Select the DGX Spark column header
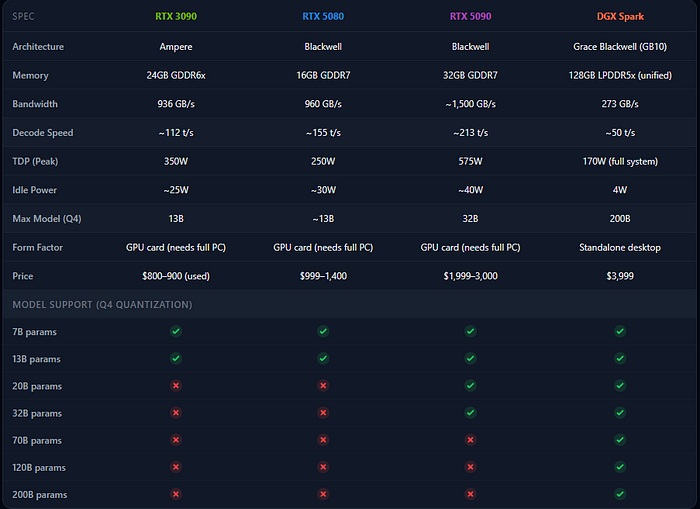Viewport: 700px width, 509px height. [620, 16]
